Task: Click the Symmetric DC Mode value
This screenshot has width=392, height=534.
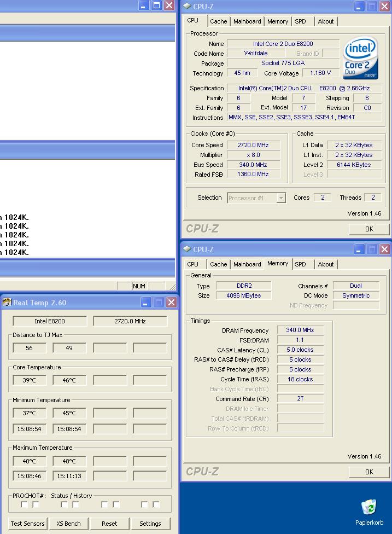Action: 356,295
